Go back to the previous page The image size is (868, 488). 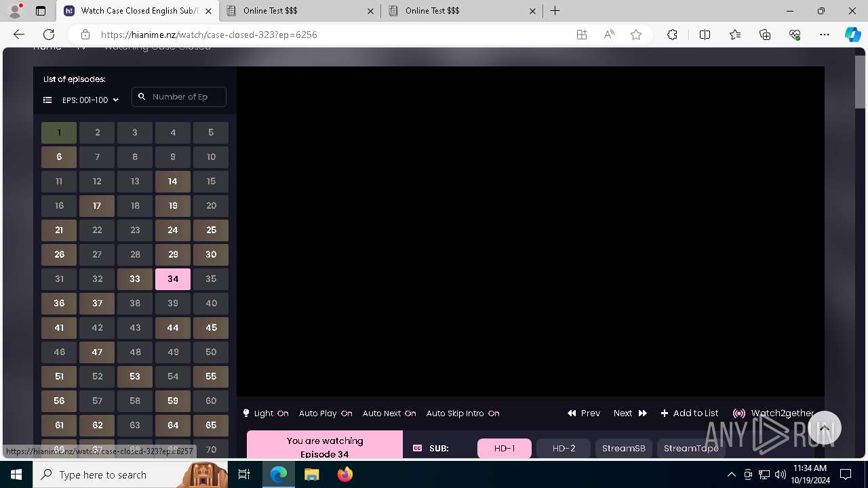click(x=19, y=35)
